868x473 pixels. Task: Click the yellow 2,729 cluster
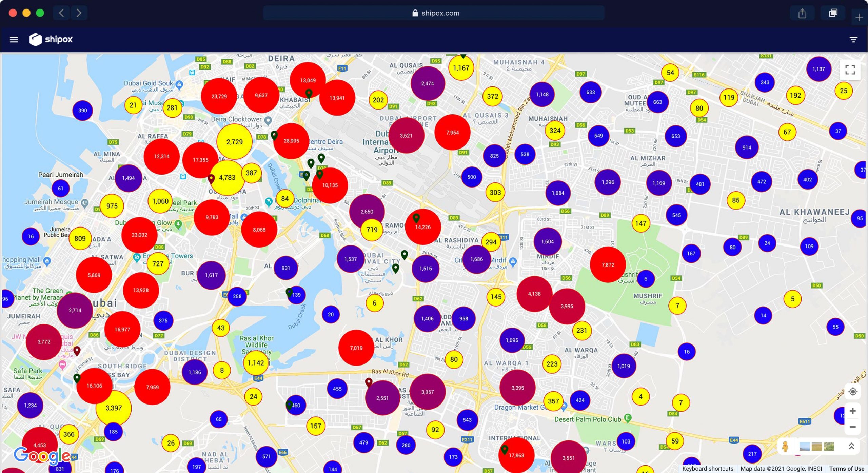[234, 142]
